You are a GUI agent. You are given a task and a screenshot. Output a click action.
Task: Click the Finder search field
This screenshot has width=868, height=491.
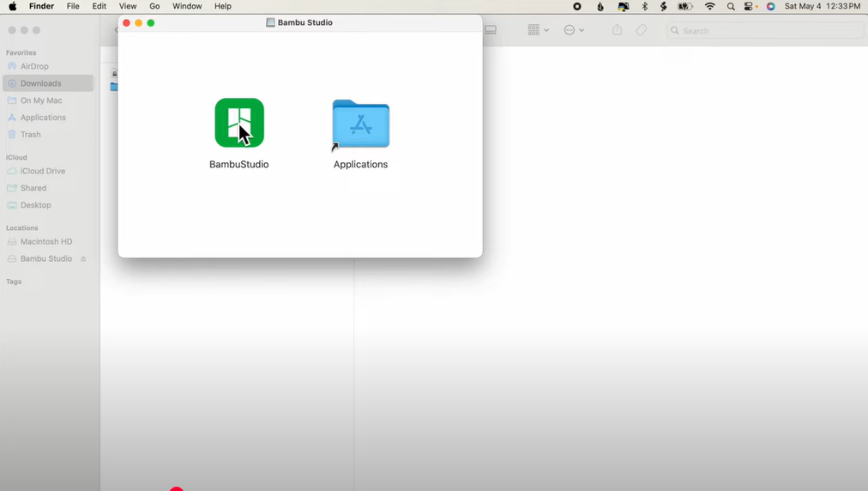[x=764, y=31]
